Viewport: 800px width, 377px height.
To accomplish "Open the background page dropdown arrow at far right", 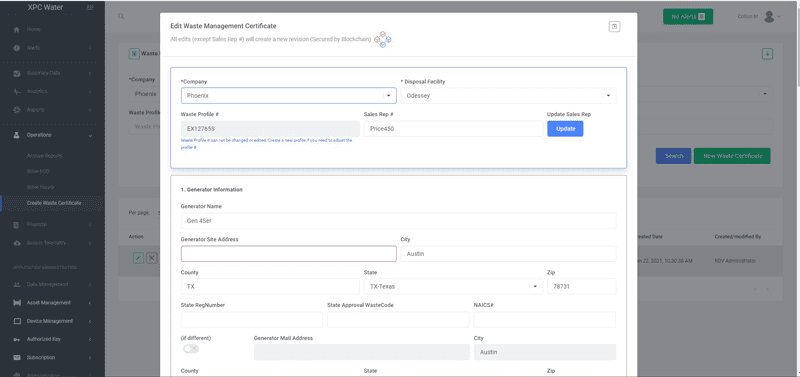I will 764,94.
